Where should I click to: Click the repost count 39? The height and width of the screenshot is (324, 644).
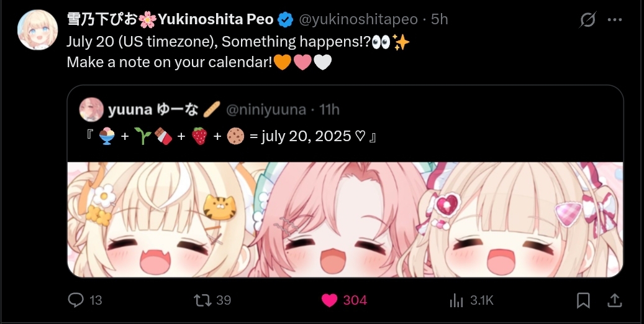click(224, 300)
